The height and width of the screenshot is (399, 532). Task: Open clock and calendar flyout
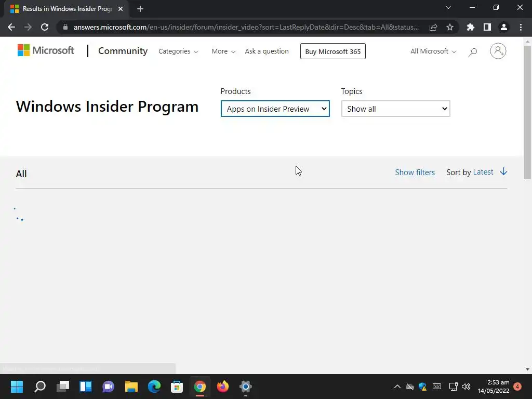click(x=494, y=387)
